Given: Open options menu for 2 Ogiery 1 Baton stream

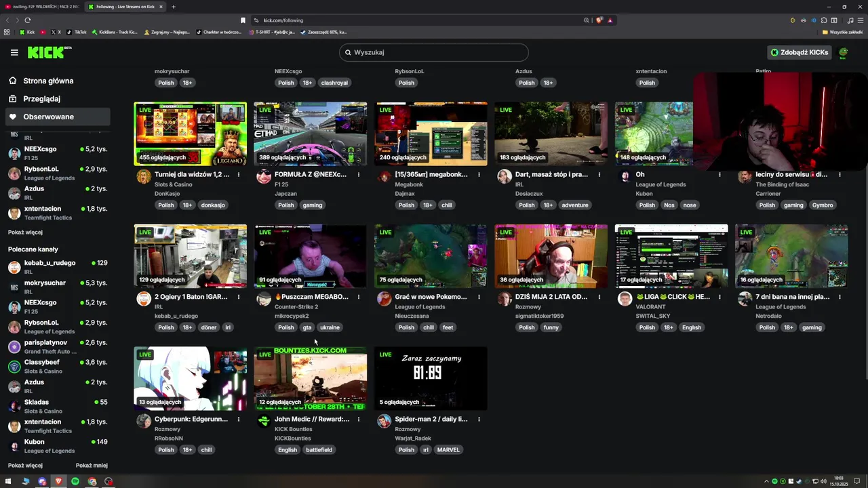Looking at the screenshot, I should 239,297.
